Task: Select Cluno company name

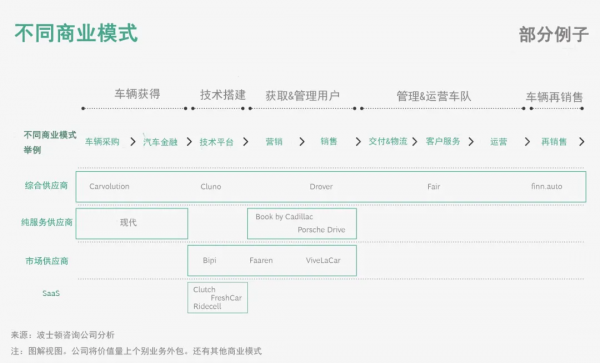Action: pyautogui.click(x=211, y=187)
